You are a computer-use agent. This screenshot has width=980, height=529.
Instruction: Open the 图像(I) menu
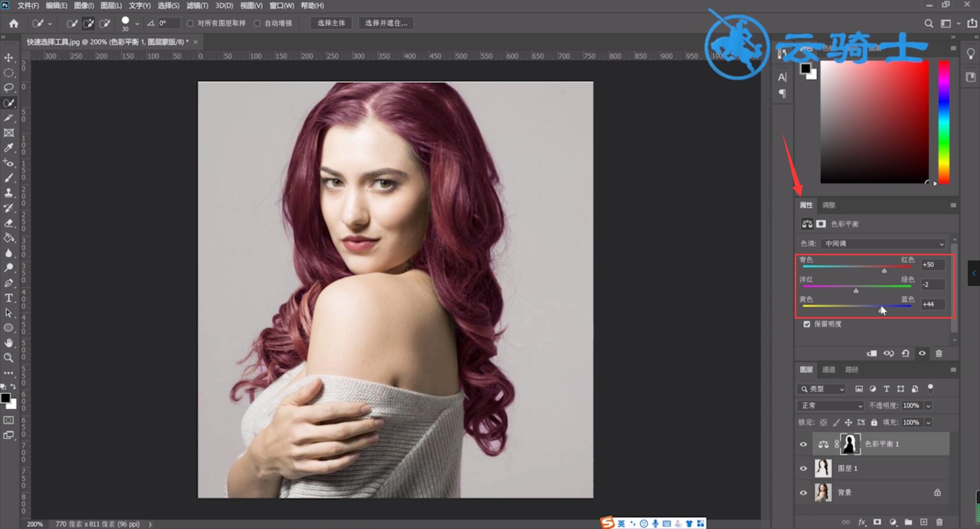[x=84, y=6]
